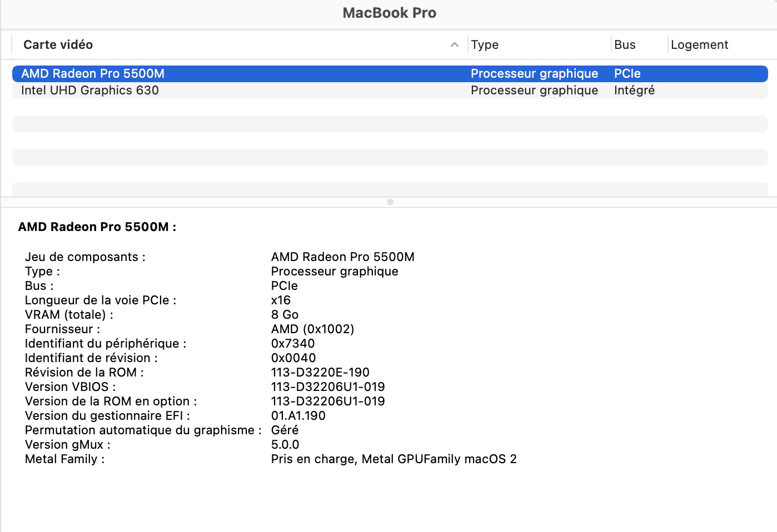Click the PCIe cell in the AMD row
The image size is (777, 532).
(x=627, y=74)
